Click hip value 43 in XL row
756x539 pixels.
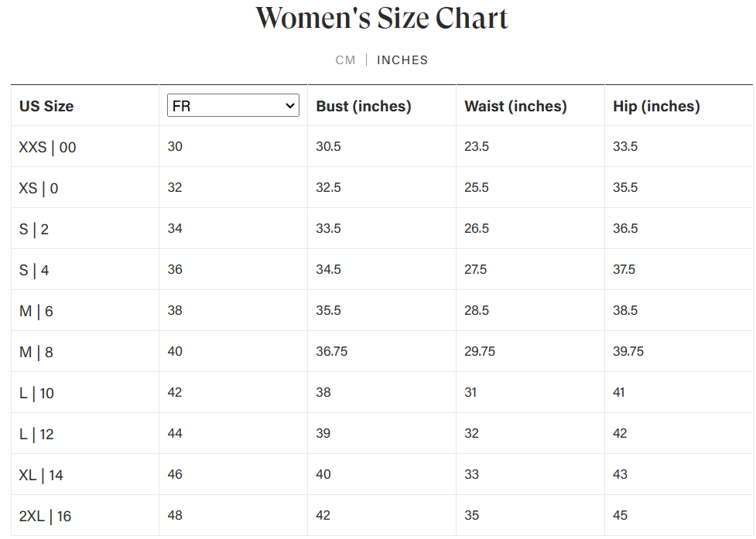tap(621, 473)
